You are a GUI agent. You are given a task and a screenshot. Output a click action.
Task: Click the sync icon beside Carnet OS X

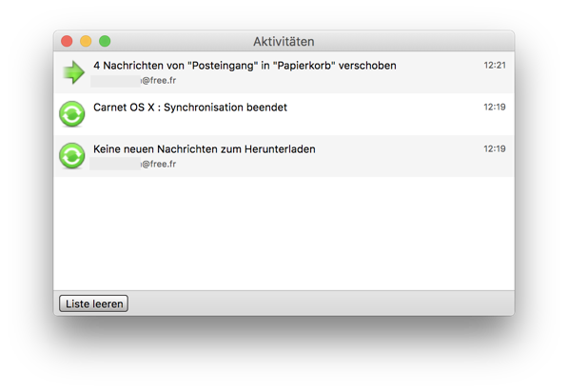[x=71, y=114]
